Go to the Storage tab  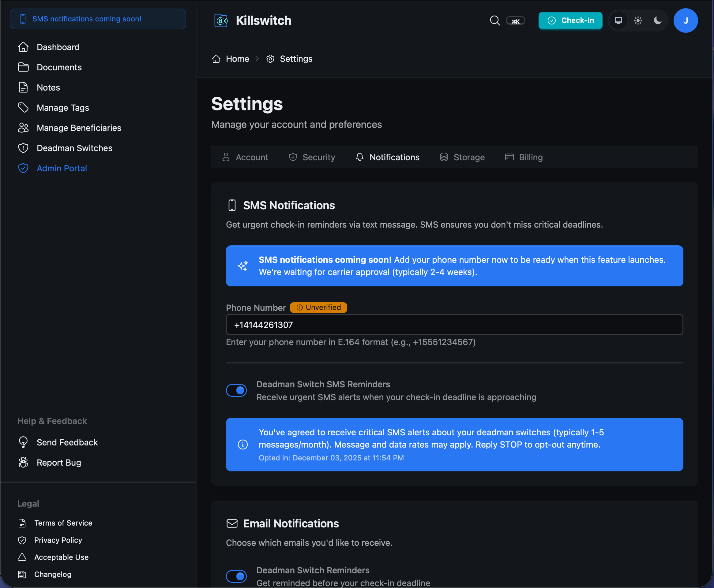462,157
